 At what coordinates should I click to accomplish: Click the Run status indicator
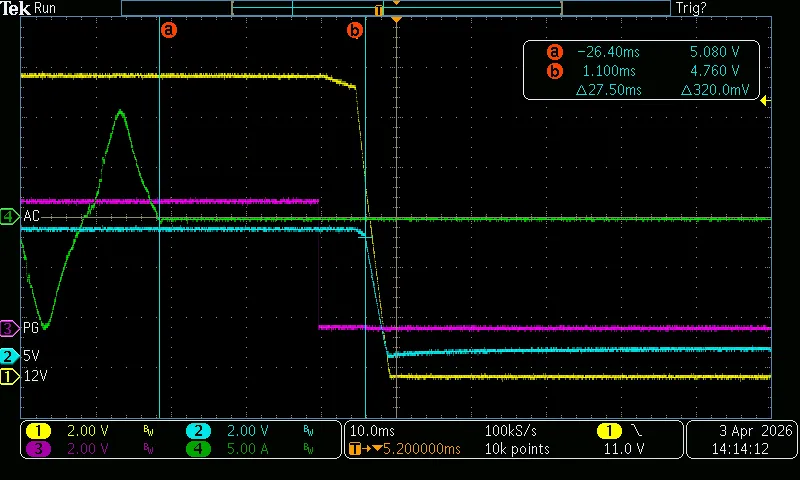pyautogui.click(x=45, y=8)
